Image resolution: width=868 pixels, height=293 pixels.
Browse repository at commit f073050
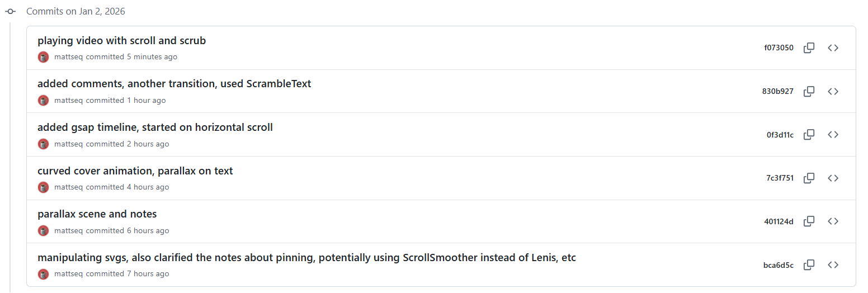point(833,48)
